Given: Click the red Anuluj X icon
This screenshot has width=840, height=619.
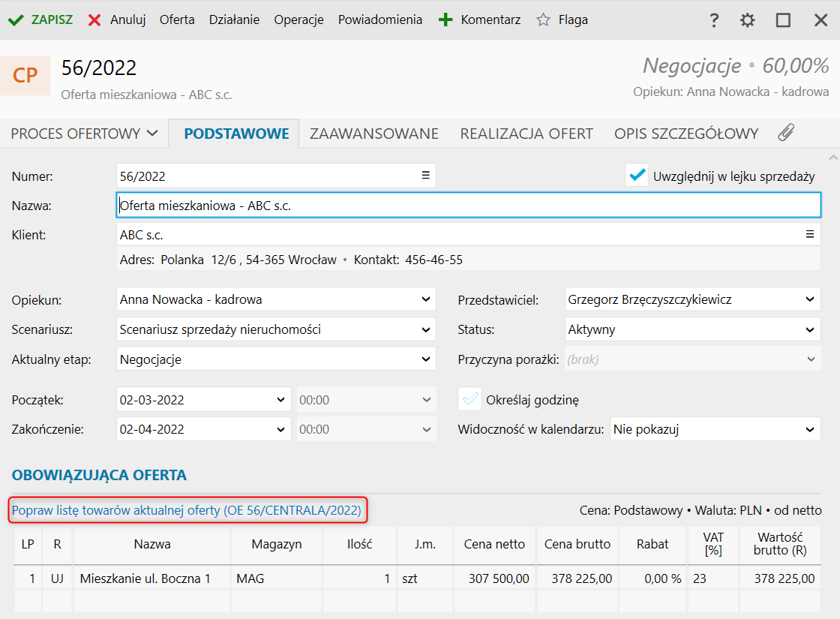Looking at the screenshot, I should 94,20.
